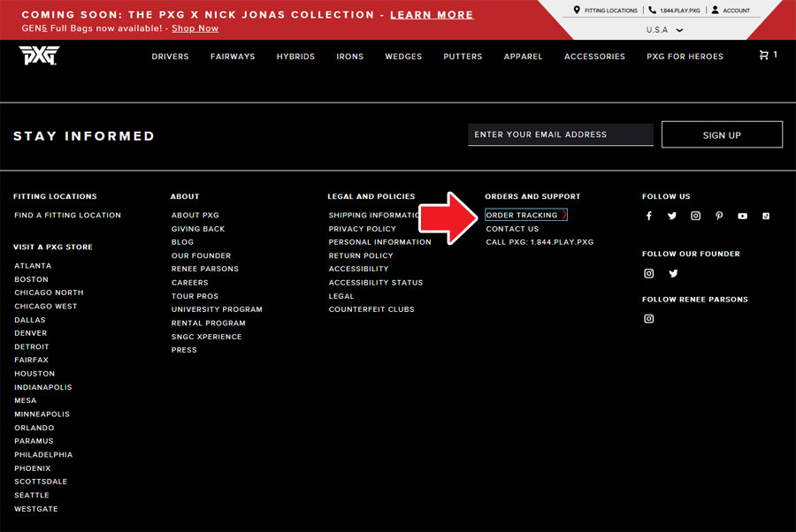
Task: Select the Philadelphia store link
Action: pyautogui.click(x=43, y=455)
